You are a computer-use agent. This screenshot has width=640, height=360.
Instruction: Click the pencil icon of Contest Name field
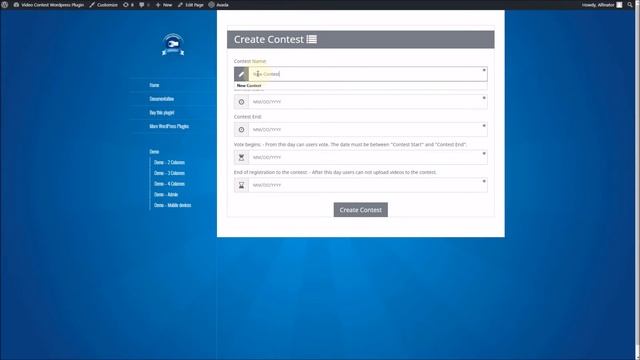(x=241, y=74)
